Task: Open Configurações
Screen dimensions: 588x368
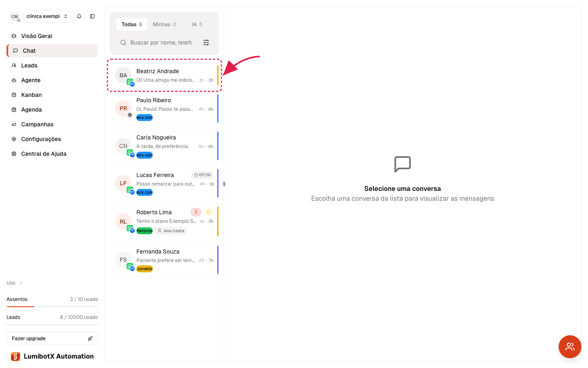Action: [x=52, y=139]
